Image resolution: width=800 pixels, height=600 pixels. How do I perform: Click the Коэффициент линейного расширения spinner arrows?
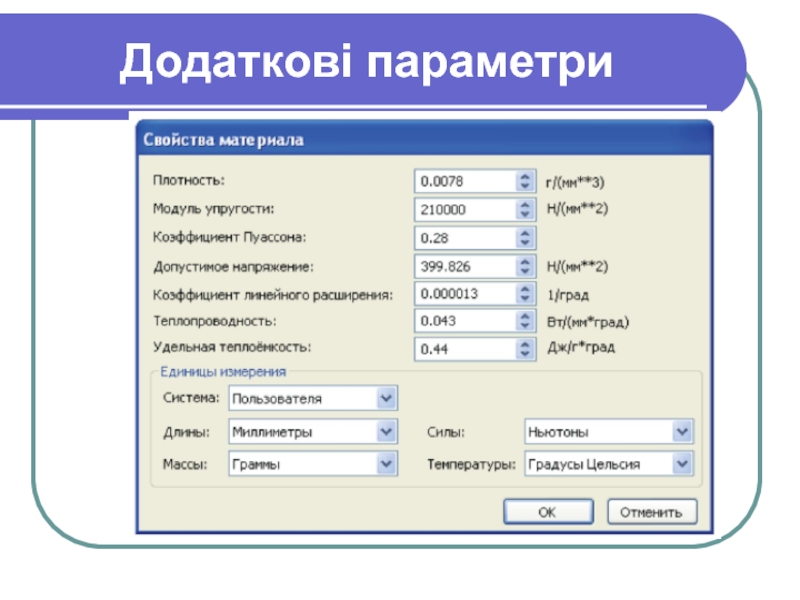pos(525,294)
